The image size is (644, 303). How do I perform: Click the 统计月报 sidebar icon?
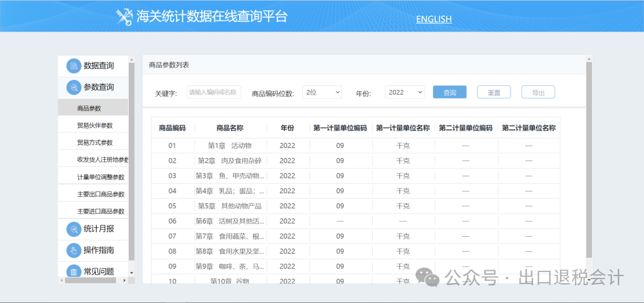click(x=73, y=229)
